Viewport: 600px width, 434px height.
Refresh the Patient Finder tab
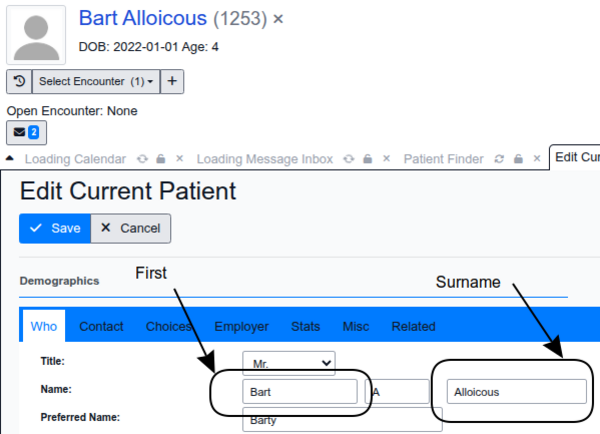(498, 159)
